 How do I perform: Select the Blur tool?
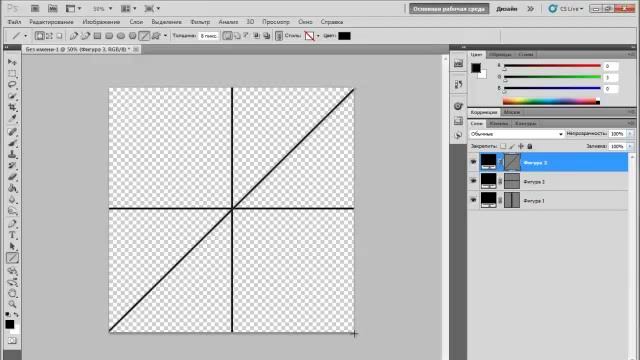click(x=12, y=200)
